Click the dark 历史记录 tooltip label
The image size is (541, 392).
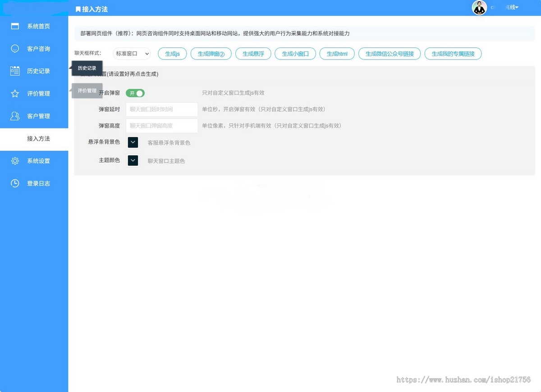(87, 68)
